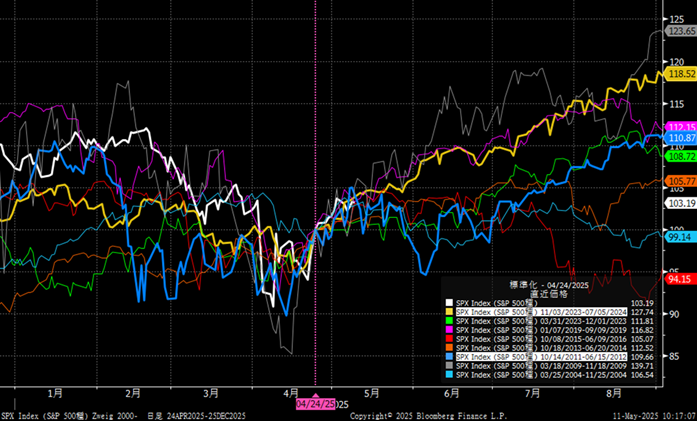Select legend entry 03/31/2023-12/01/2023
The image size is (697, 421).
541,321
